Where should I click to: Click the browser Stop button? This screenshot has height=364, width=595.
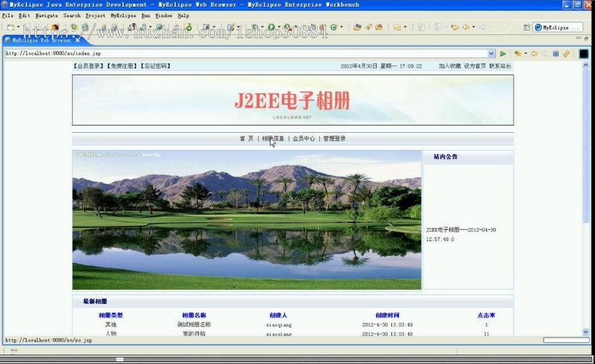coord(556,54)
